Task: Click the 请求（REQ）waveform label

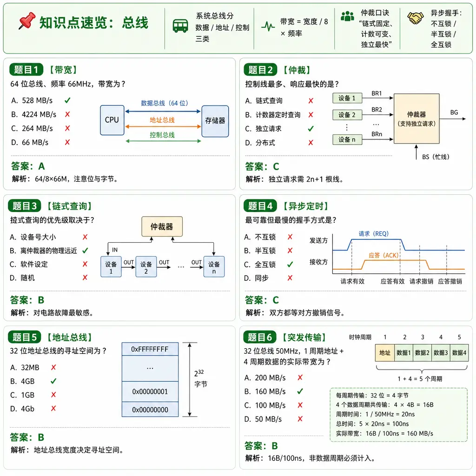Action: (373, 233)
